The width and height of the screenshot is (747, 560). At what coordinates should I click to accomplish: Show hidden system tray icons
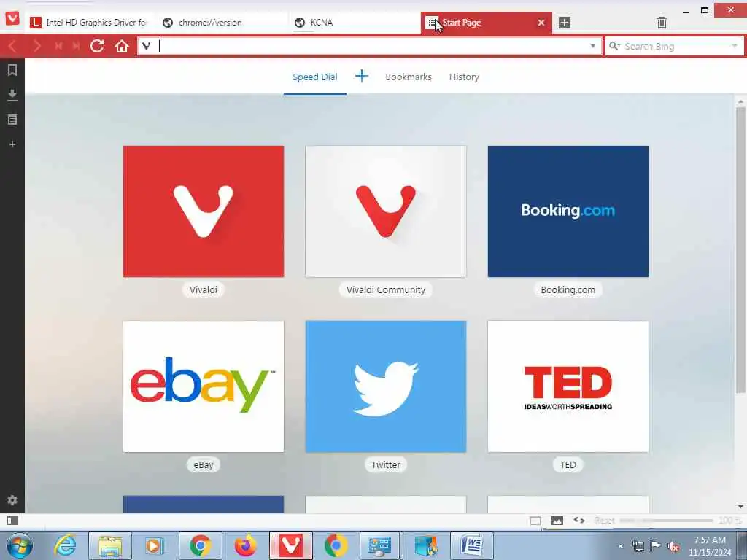[x=620, y=546]
